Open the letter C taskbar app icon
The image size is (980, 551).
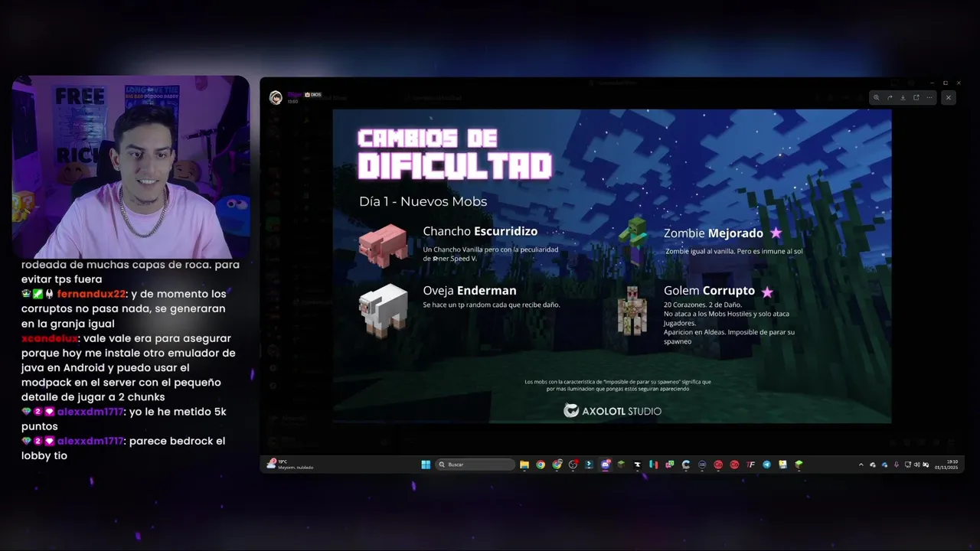(x=686, y=465)
